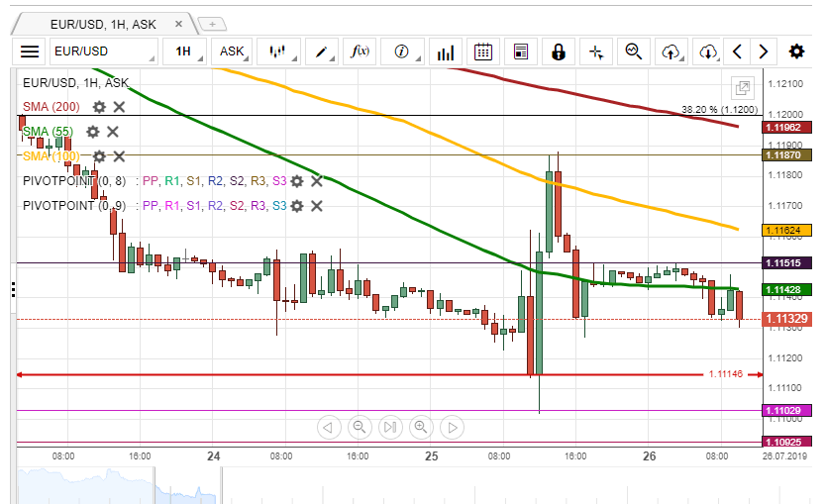The width and height of the screenshot is (826, 504).
Task: Toggle the chart lock icon
Action: point(559,51)
